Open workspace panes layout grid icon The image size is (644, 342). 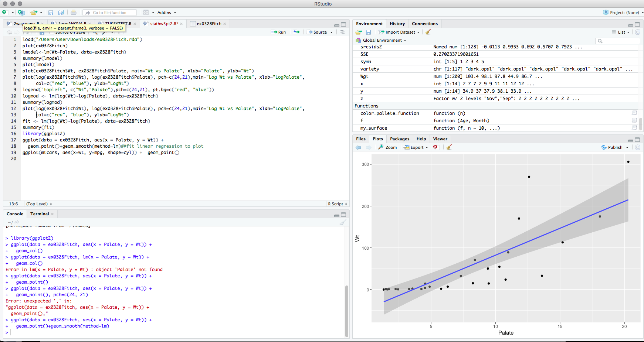(146, 13)
